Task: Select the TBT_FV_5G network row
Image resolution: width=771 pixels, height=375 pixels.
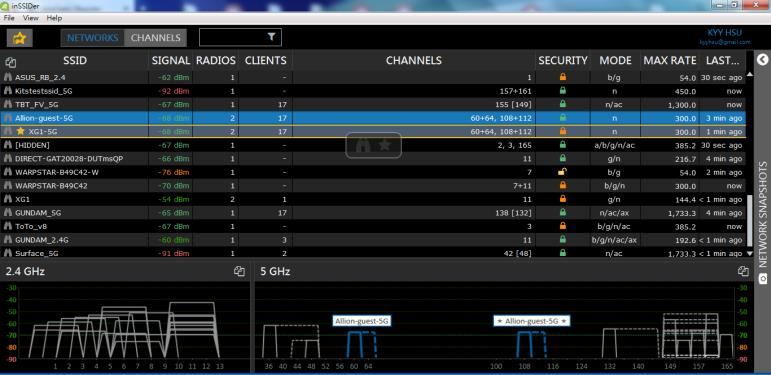Action: [373, 104]
